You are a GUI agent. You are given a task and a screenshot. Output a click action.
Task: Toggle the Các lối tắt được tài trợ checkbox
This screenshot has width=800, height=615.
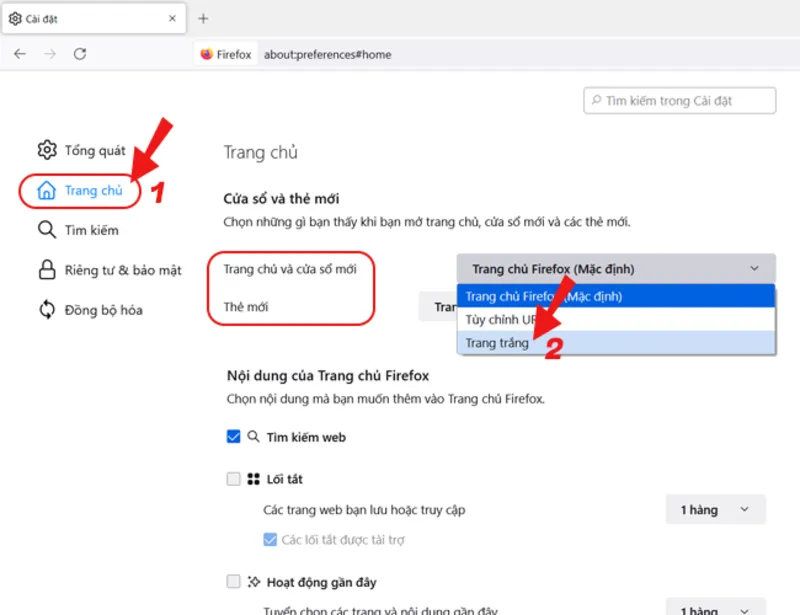(270, 539)
